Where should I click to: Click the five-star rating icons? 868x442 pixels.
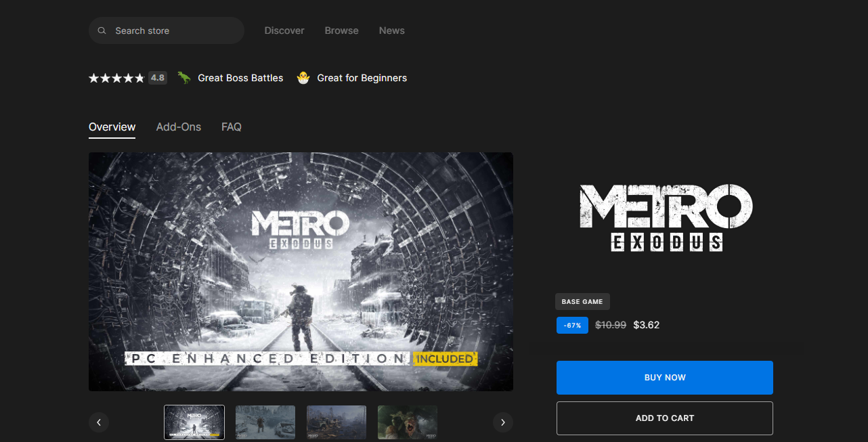(x=116, y=79)
